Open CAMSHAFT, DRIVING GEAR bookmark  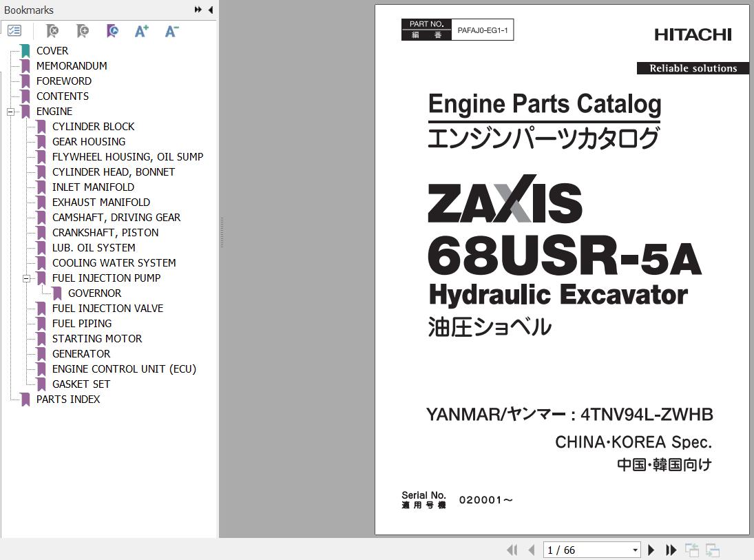pos(116,218)
